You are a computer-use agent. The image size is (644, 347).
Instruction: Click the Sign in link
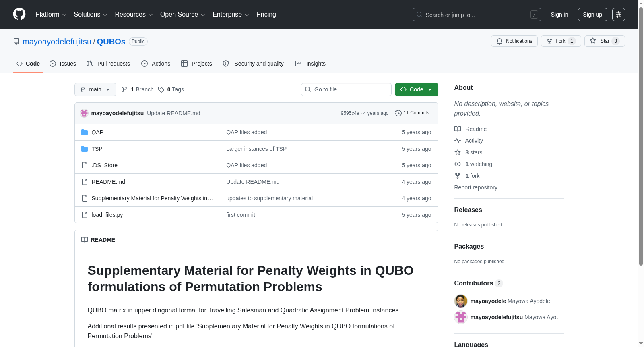559,15
